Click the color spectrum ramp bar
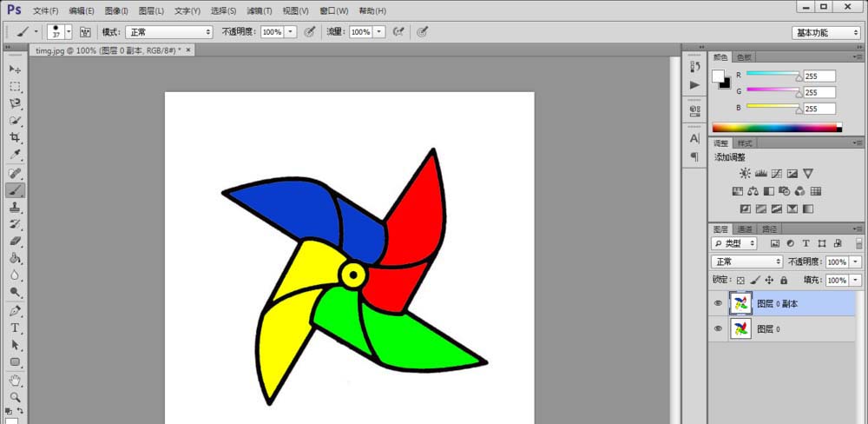The image size is (868, 424). point(776,128)
